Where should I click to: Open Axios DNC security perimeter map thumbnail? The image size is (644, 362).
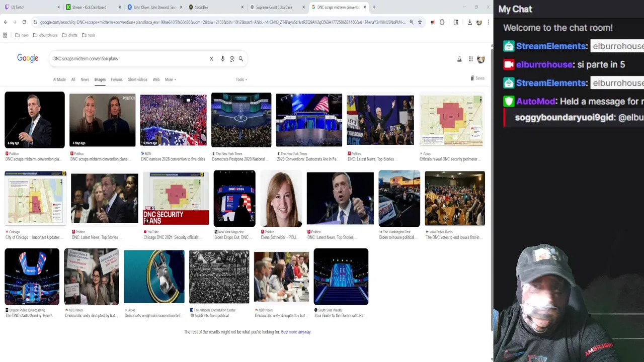tap(451, 121)
